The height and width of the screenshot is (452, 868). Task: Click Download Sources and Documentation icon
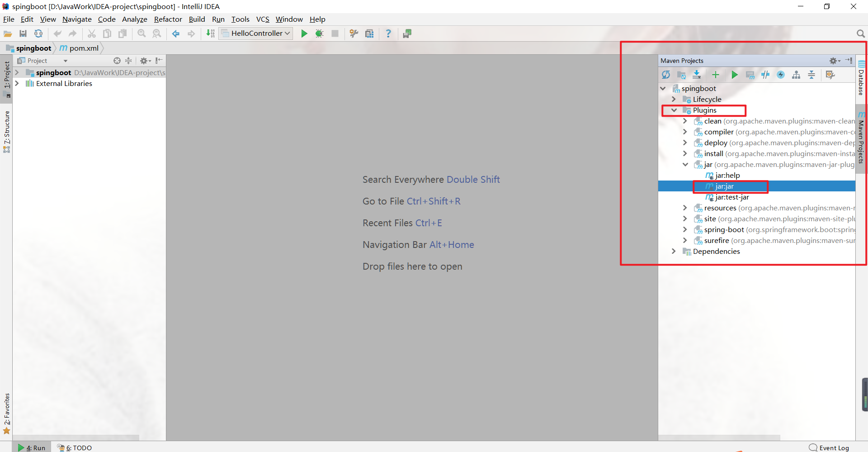coord(697,75)
